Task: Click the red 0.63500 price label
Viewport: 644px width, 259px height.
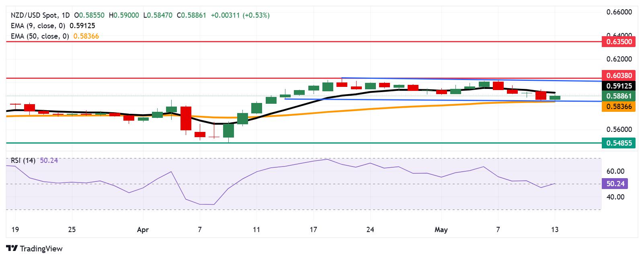Action: point(619,41)
